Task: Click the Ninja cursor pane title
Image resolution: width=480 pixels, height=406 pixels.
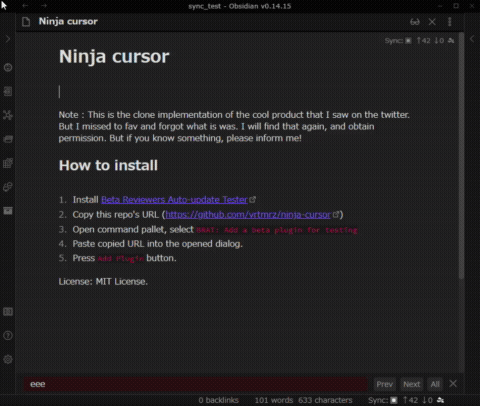Action: click(68, 22)
